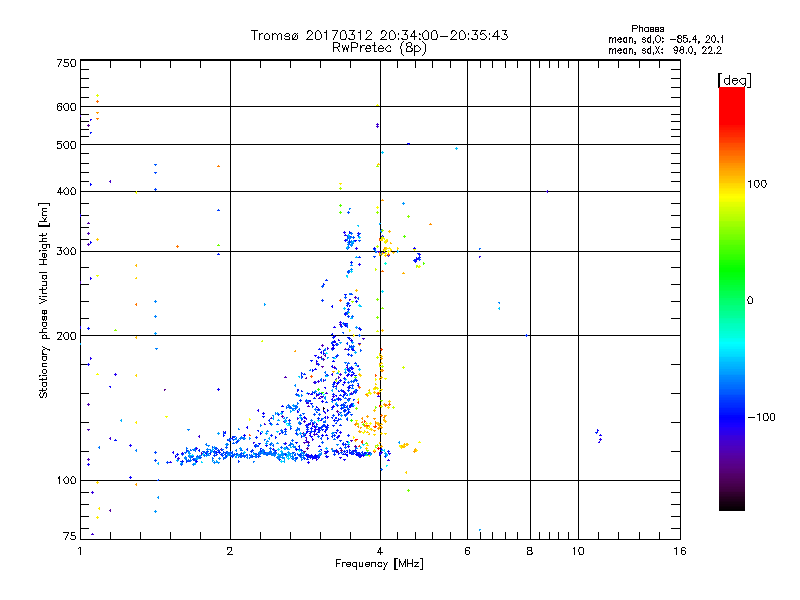Viewport: 800px width, 600px height.
Task: Click the x-axis tick label '10'
Action: point(578,551)
